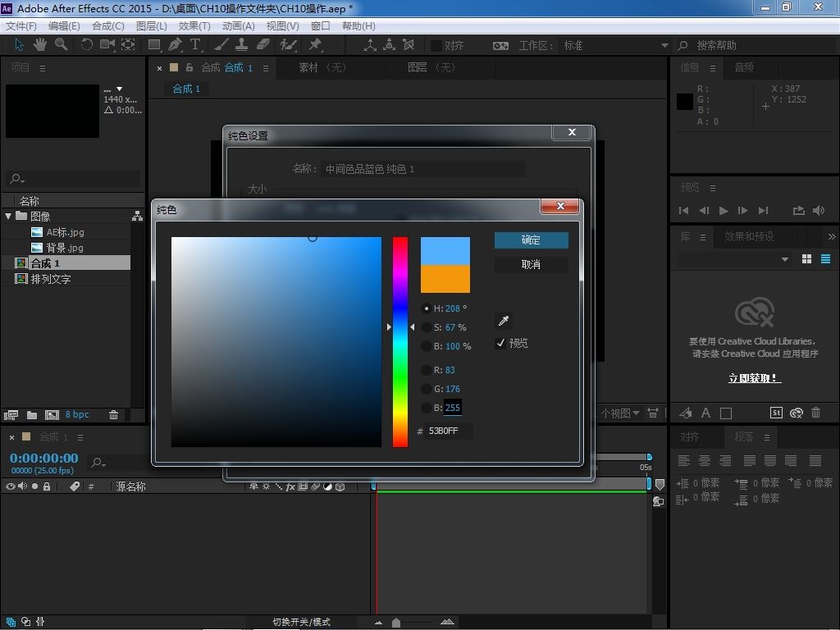This screenshot has height=630, width=840.
Task: Select the Rotation tool
Action: click(x=86, y=44)
